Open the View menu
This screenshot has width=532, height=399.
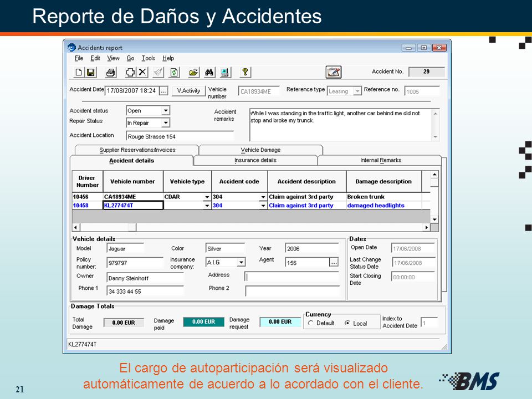coord(113,58)
